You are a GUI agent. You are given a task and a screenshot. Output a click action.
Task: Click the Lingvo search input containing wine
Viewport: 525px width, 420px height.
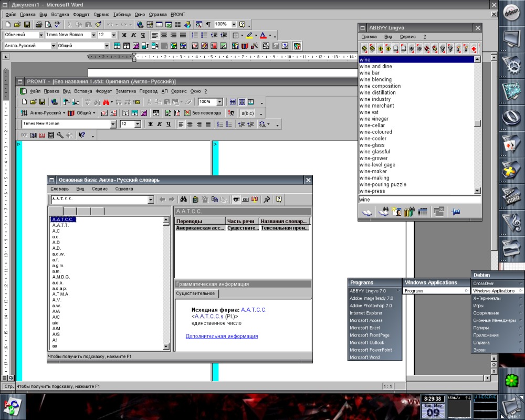(x=419, y=199)
